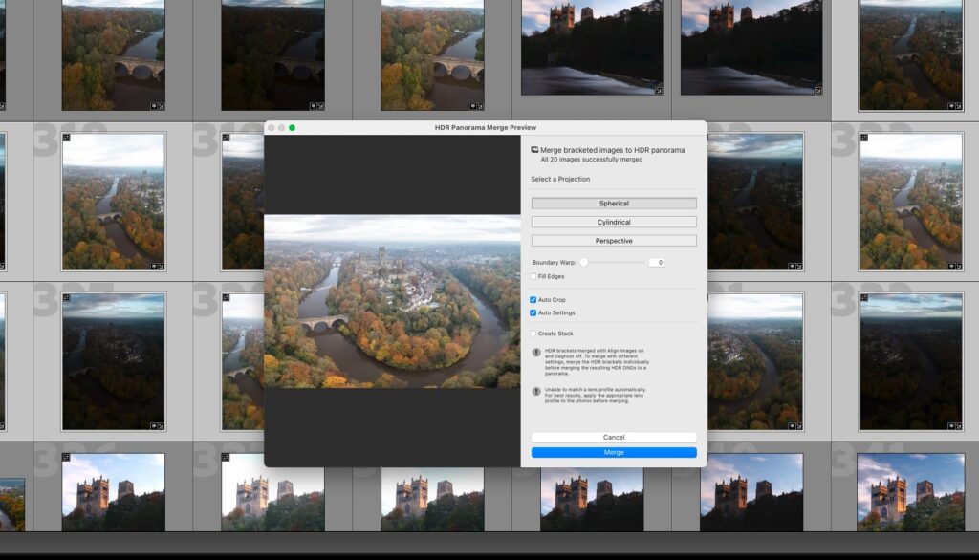Select bottom-row leftmost full cathedral thumbnail

click(114, 492)
